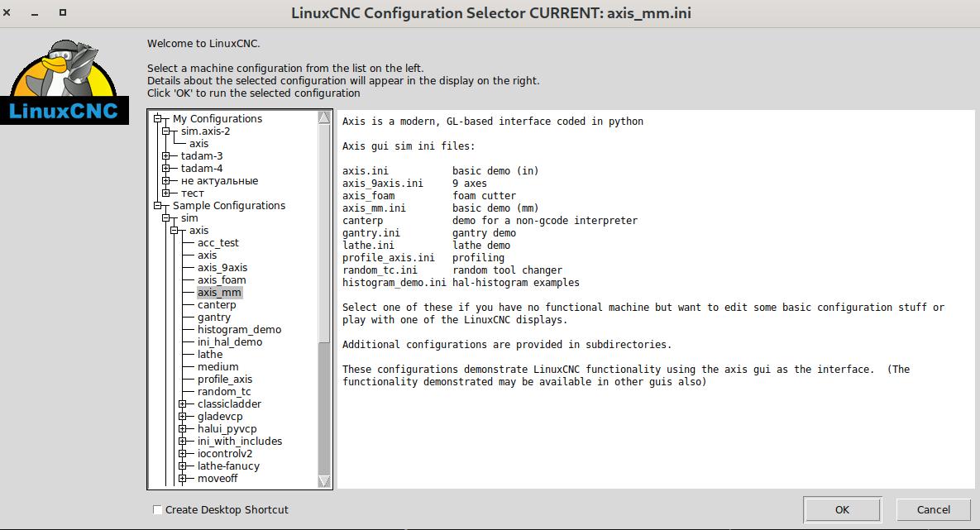The image size is (980, 530).
Task: Click the LinuxCNC penguin logo
Action: [65, 81]
